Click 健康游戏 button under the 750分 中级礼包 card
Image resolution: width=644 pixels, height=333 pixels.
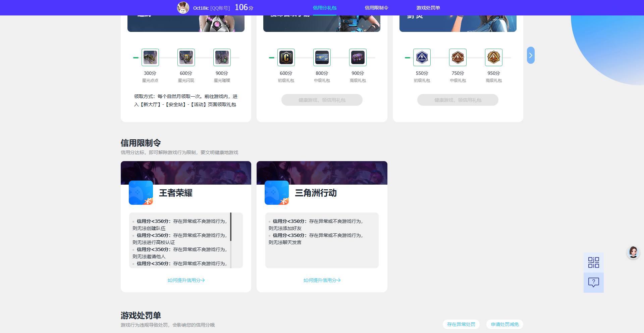(x=458, y=100)
